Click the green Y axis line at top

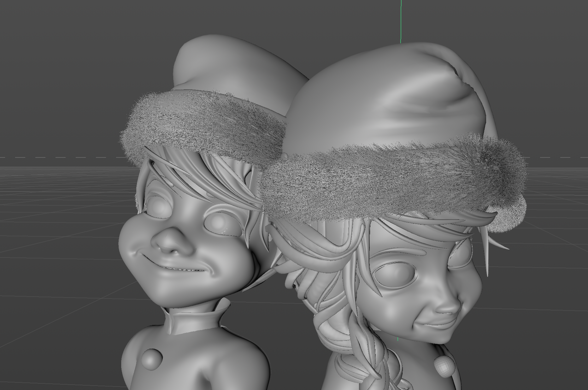pyautogui.click(x=401, y=21)
